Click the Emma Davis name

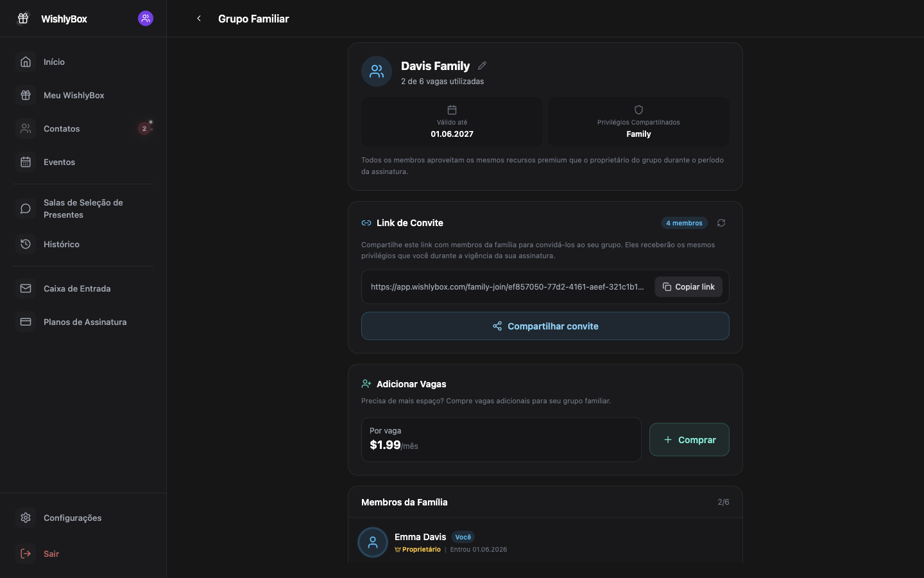(420, 537)
